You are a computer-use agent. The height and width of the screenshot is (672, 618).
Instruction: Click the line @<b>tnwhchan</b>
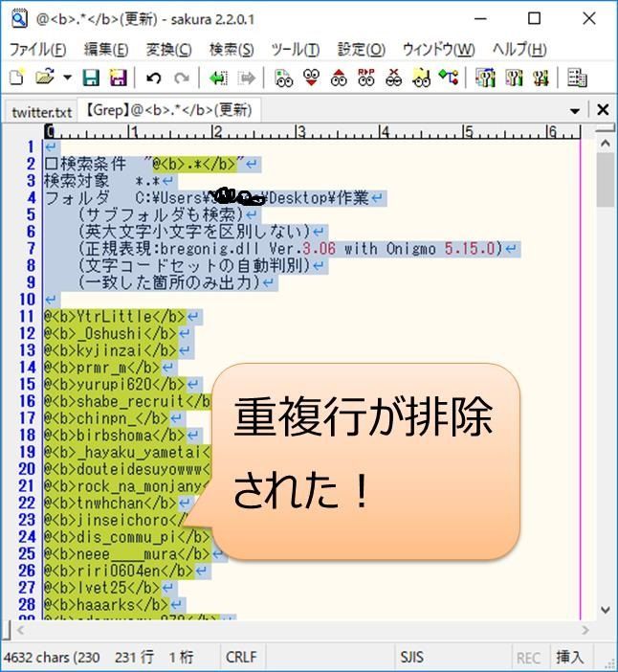(x=111, y=503)
